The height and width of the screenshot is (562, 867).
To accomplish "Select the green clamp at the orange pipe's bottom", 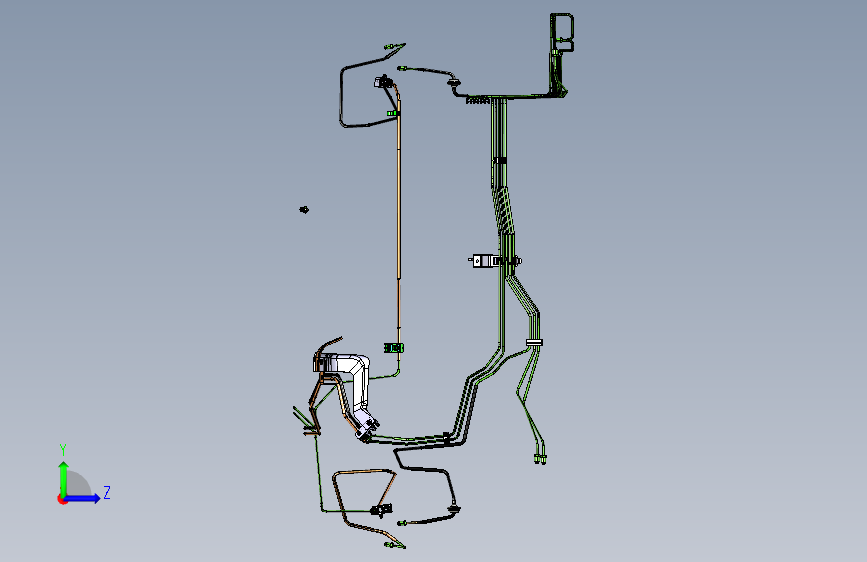I will point(394,348).
